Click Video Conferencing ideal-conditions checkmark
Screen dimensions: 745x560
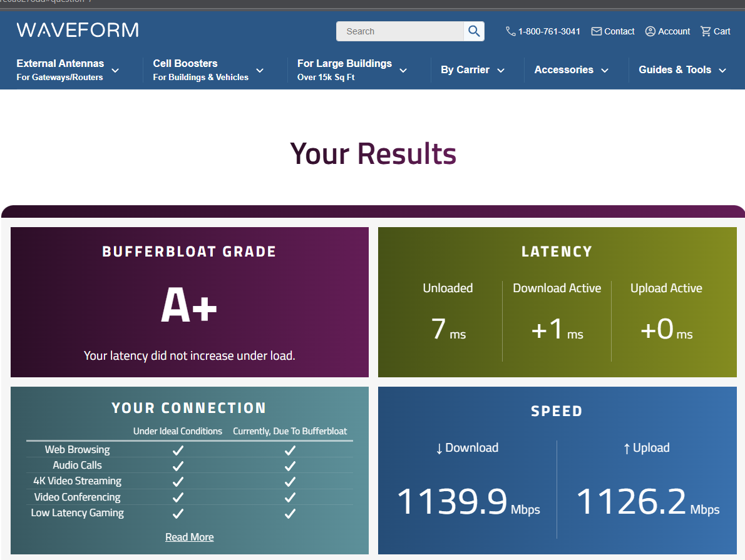tap(178, 497)
